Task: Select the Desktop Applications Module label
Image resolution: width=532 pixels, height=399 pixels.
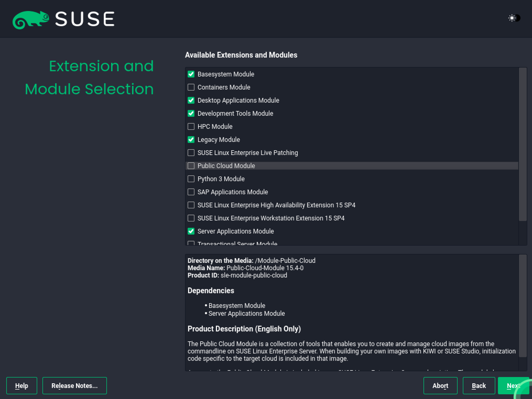Action: pos(238,100)
